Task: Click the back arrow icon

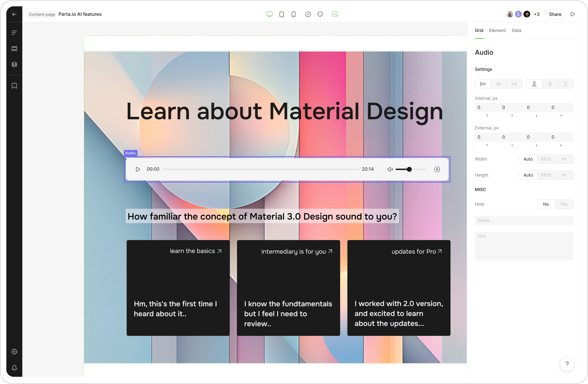Action: (14, 14)
